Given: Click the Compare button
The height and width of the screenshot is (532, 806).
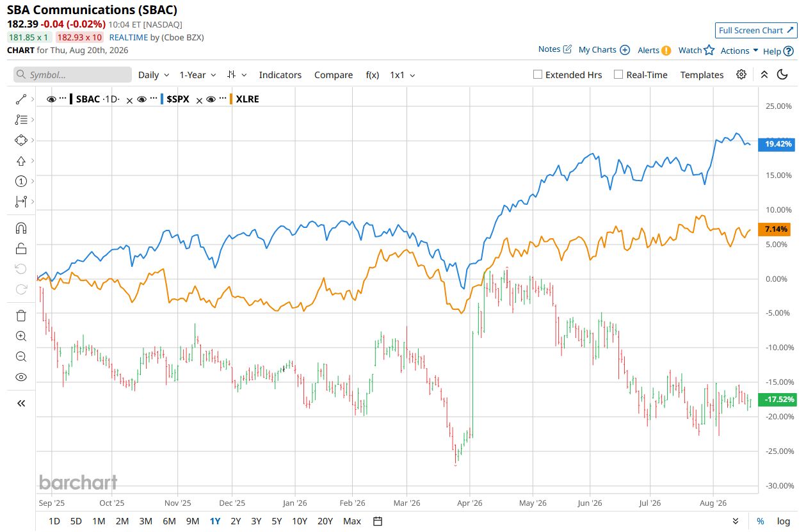Looking at the screenshot, I should click(x=334, y=75).
